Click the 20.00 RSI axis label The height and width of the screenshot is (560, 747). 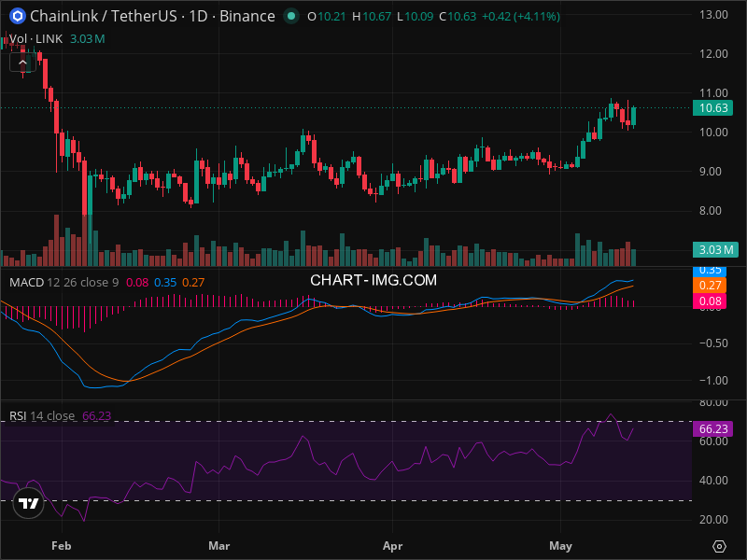pos(713,520)
